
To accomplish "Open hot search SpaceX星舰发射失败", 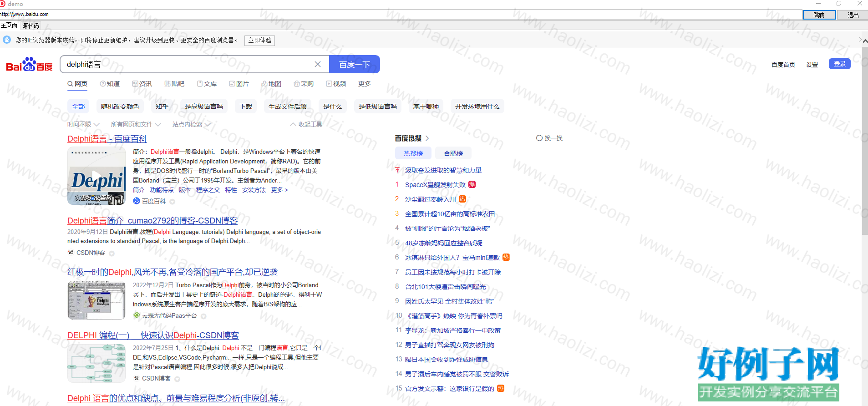I will (x=435, y=185).
